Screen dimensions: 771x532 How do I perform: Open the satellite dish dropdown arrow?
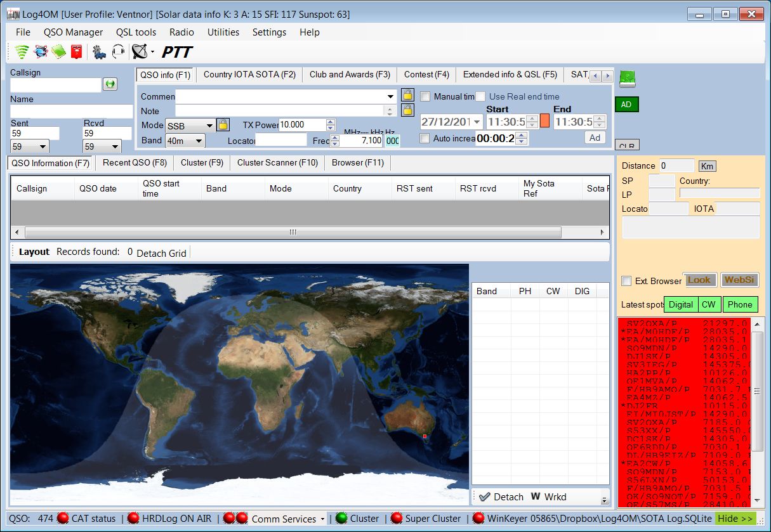pos(152,53)
